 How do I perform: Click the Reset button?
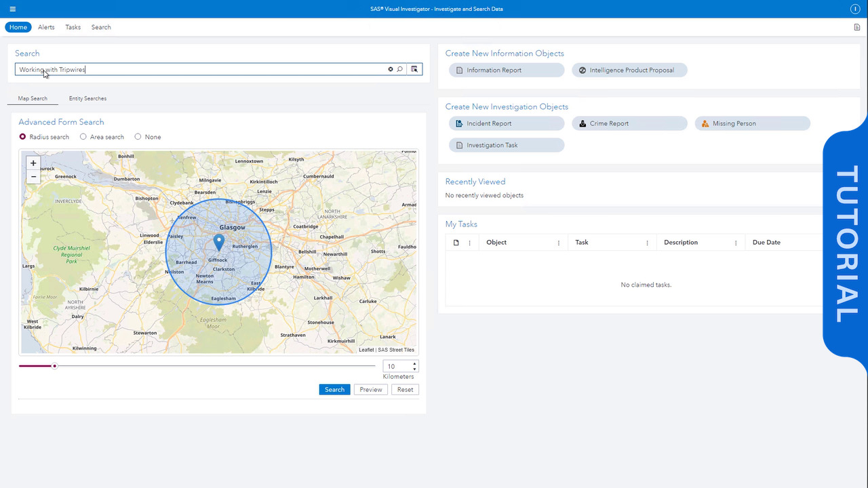406,389
